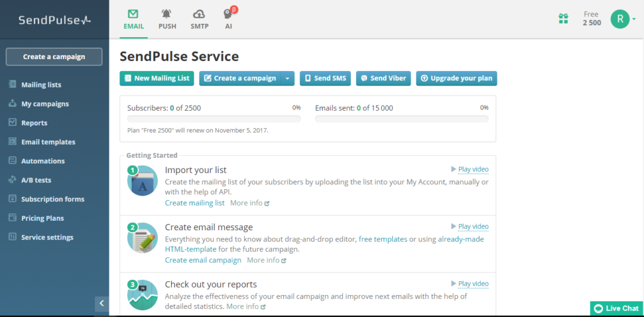Click the teal Create a campaign button
Screen dimensions: 644x317
pos(240,79)
